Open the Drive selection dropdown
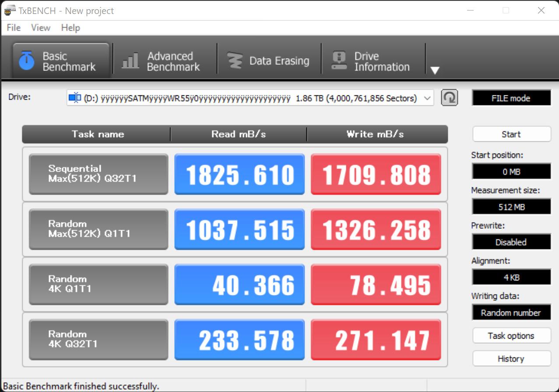 tap(427, 98)
